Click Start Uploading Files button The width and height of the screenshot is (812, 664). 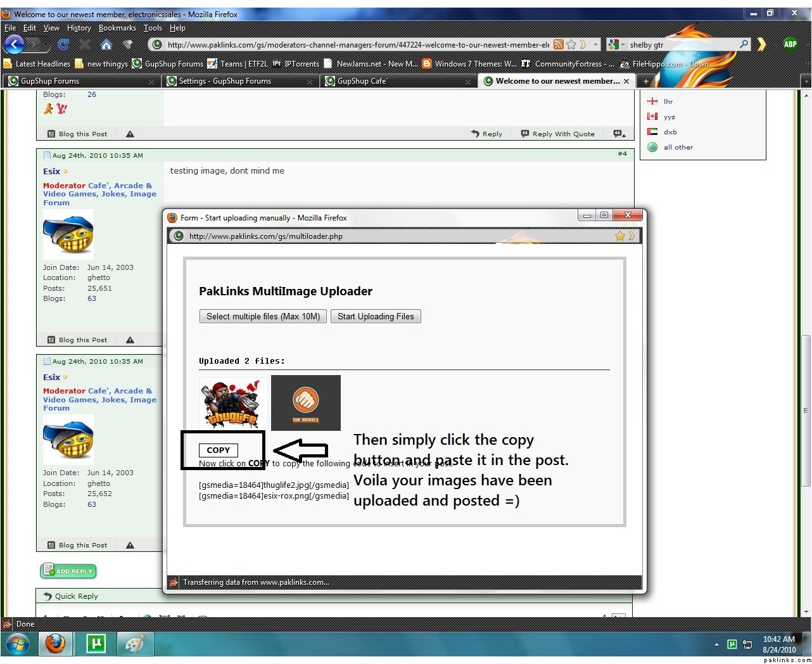(376, 316)
